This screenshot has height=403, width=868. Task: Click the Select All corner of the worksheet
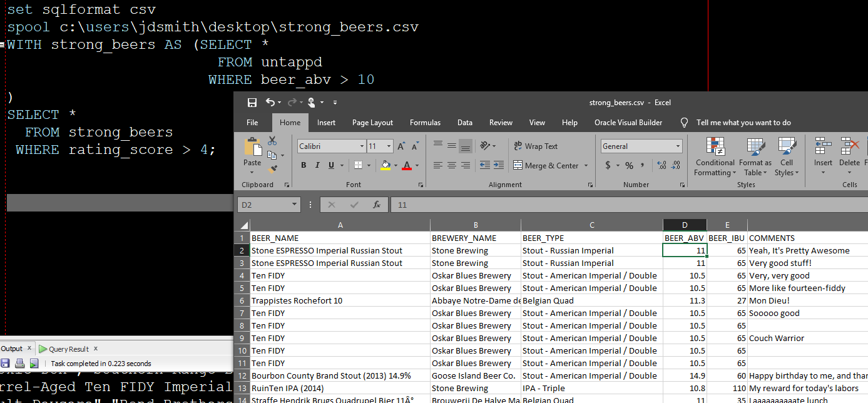click(243, 225)
